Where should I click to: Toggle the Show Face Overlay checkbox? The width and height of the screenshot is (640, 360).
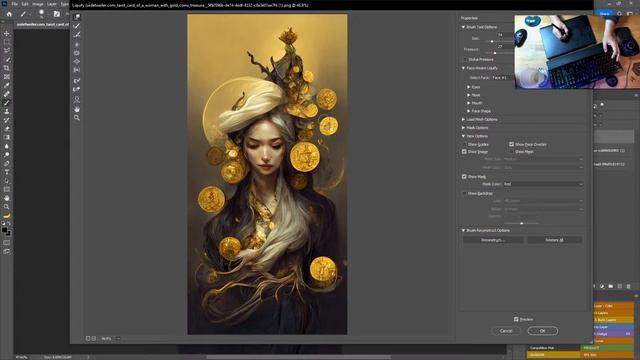pyautogui.click(x=511, y=144)
